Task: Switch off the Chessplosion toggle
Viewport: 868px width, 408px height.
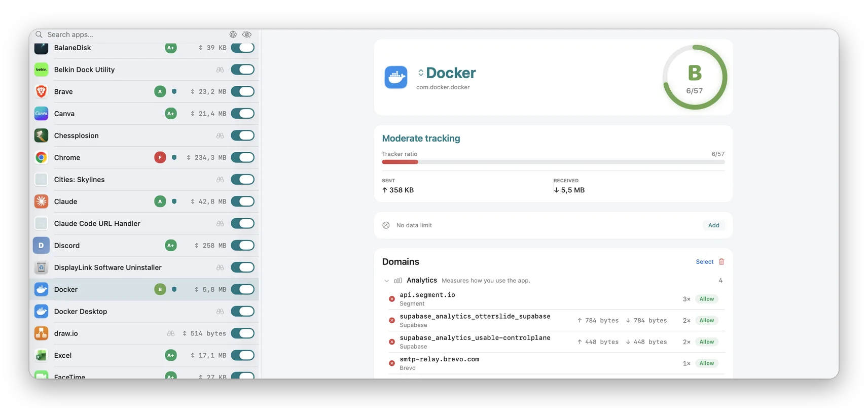Action: (x=243, y=135)
